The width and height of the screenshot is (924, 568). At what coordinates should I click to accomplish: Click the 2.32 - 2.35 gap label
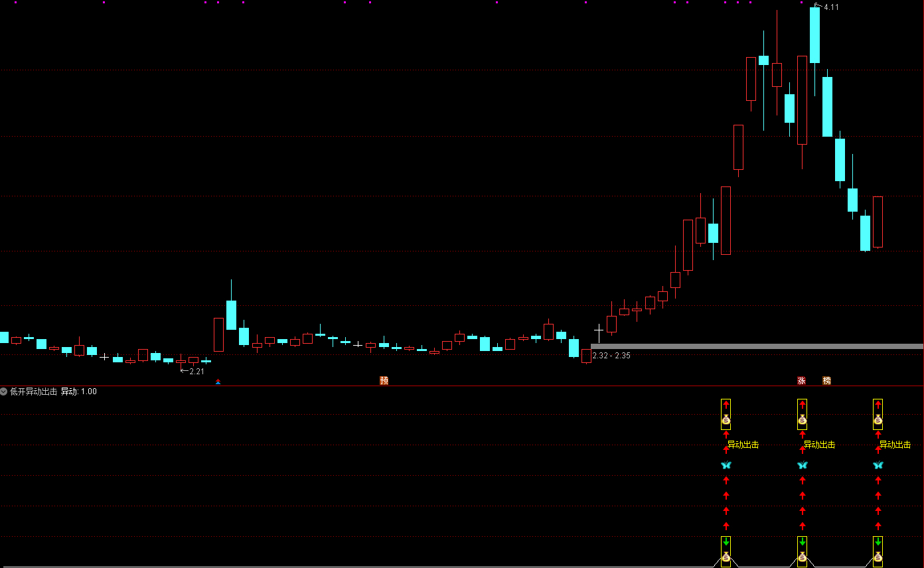[611, 356]
